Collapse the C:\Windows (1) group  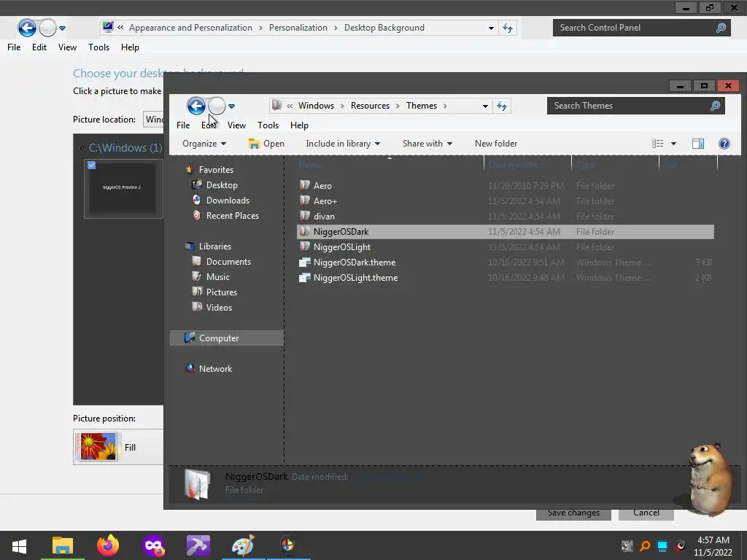tap(82, 147)
